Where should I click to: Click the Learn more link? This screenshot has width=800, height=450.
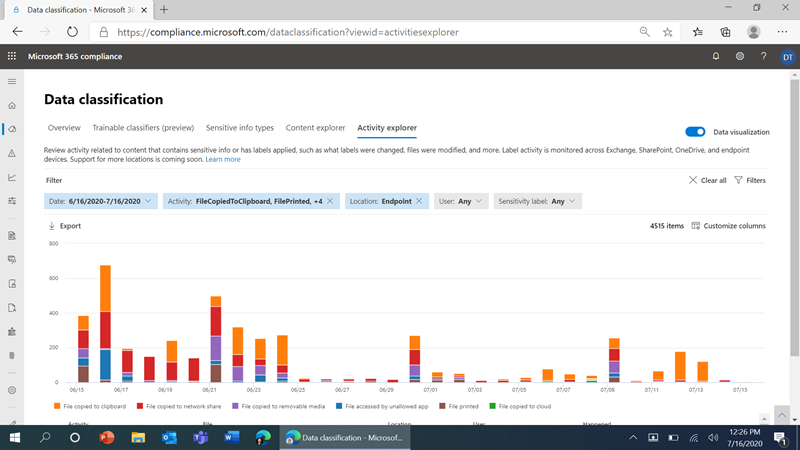223,159
